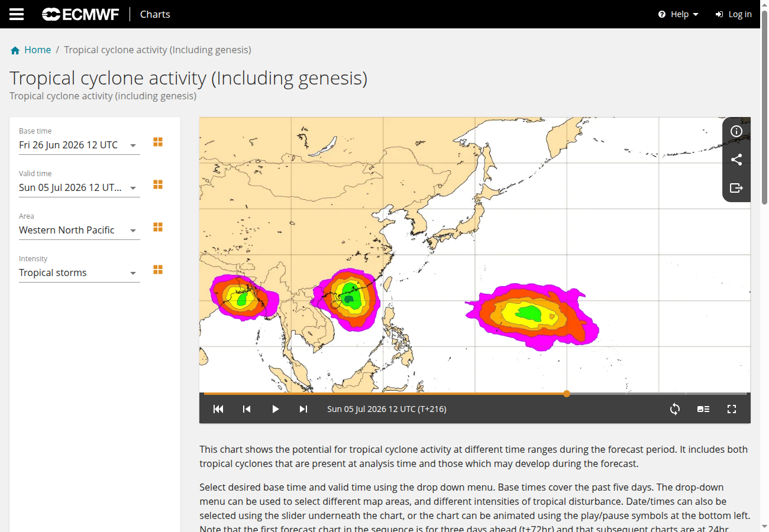This screenshot has height=532, width=769.
Task: Open the Base time dropdown
Action: pyautogui.click(x=79, y=145)
